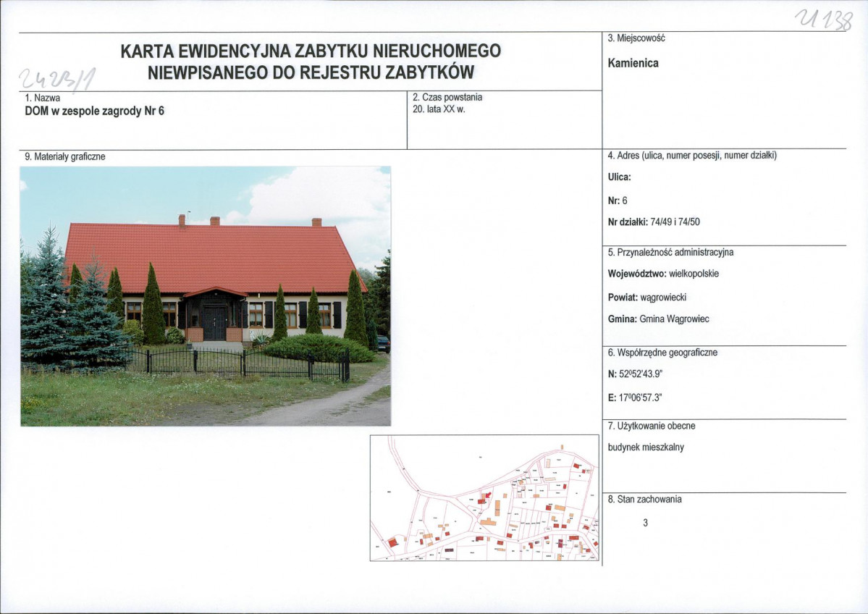868x614 pixels.
Task: Click the '9. Materiały graficzne' label
Action: 64,156
